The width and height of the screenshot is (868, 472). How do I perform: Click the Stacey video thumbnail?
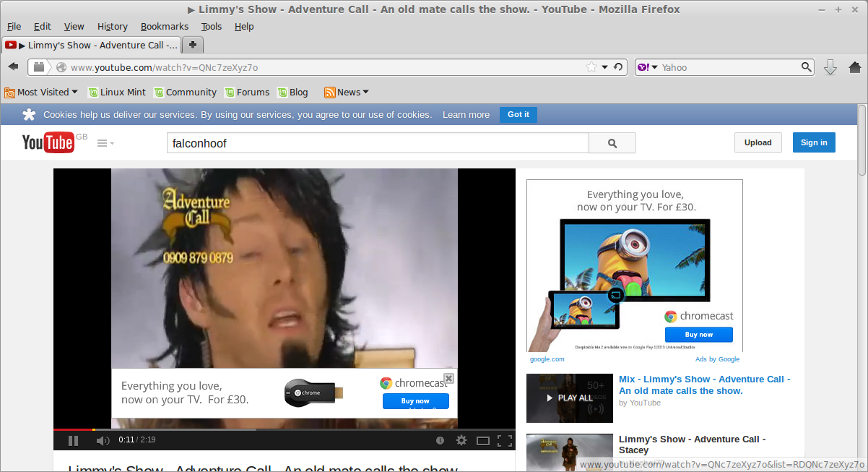click(x=570, y=452)
